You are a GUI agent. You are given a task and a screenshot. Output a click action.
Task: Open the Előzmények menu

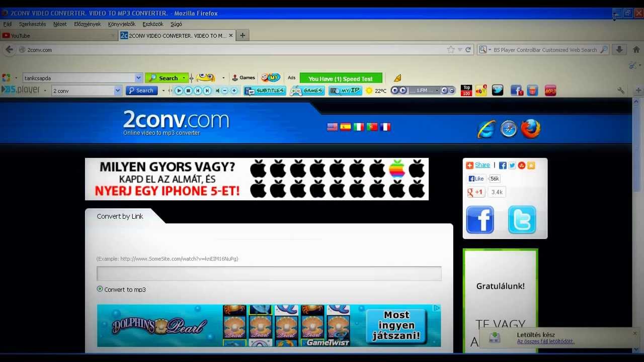point(88,24)
